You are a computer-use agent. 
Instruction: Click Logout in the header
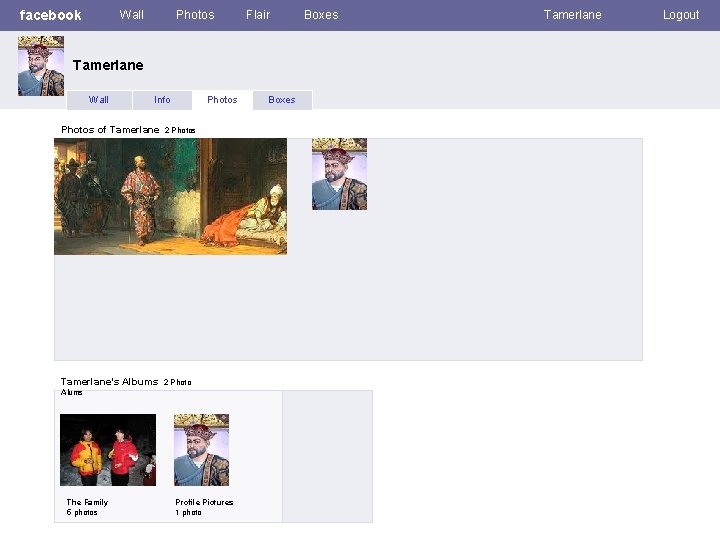[x=681, y=15]
